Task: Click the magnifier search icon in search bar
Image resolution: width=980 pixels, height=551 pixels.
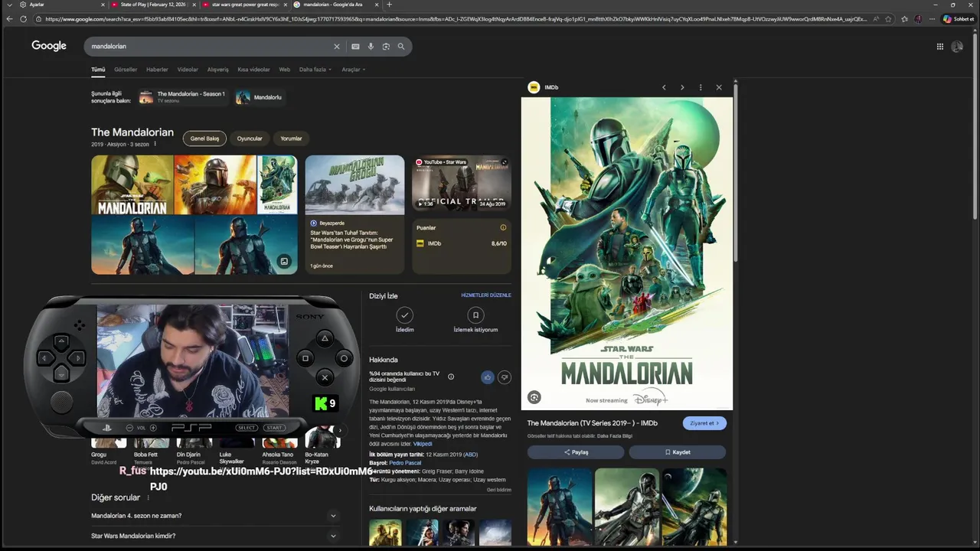Action: (401, 47)
